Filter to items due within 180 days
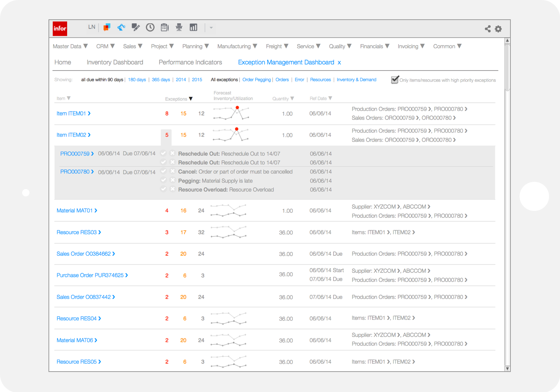 click(137, 80)
